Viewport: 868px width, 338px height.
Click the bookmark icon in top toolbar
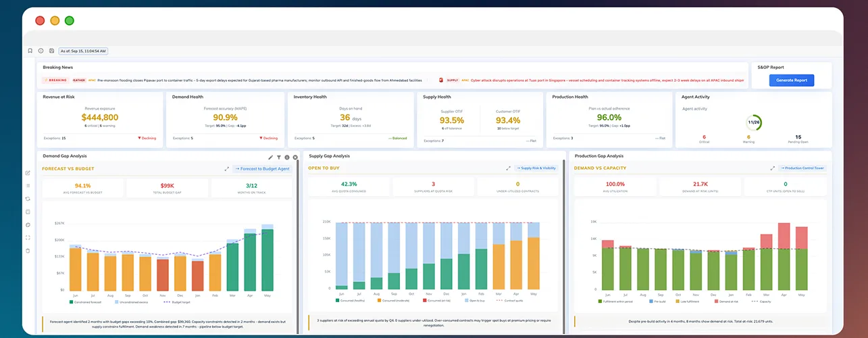tap(30, 51)
